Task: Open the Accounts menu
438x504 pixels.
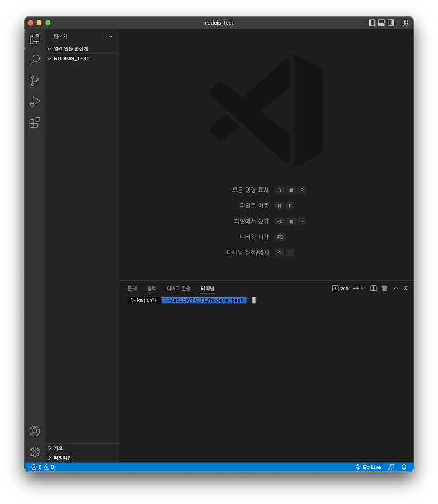Action: [x=34, y=431]
